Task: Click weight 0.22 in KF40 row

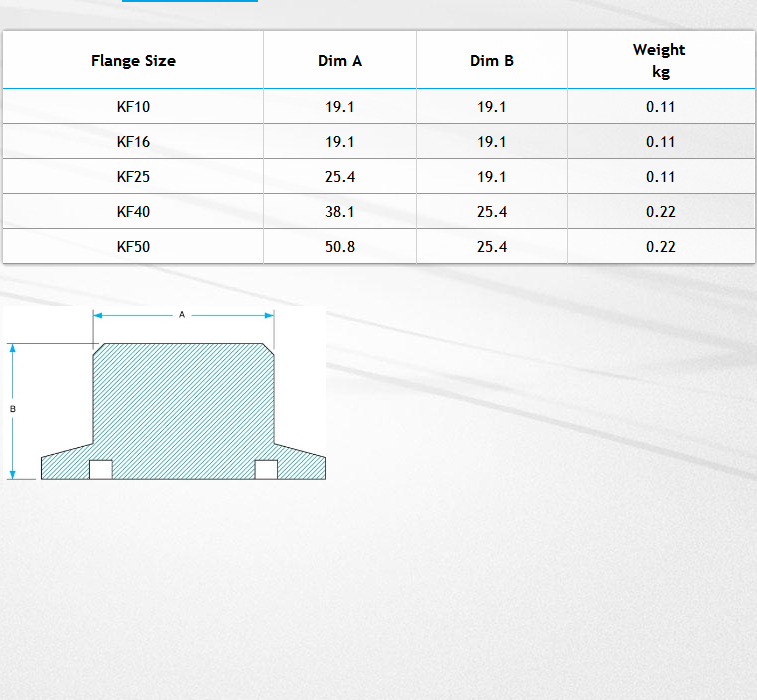Action: (x=661, y=211)
